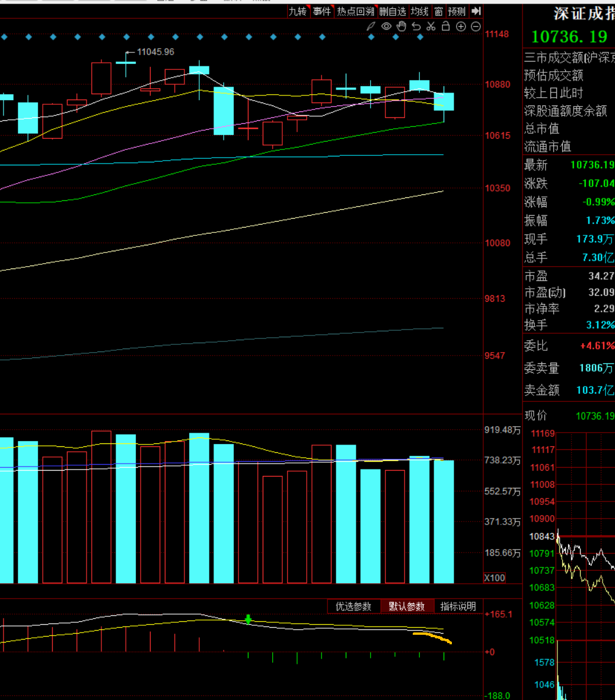
Task: Select the drawing pen tool icon
Action: tap(371, 27)
